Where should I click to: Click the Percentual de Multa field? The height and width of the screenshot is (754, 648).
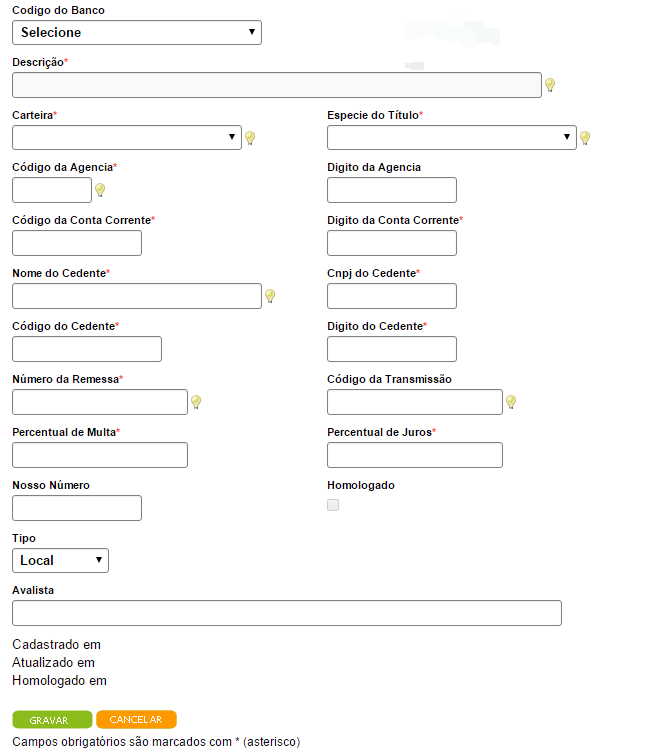100,455
